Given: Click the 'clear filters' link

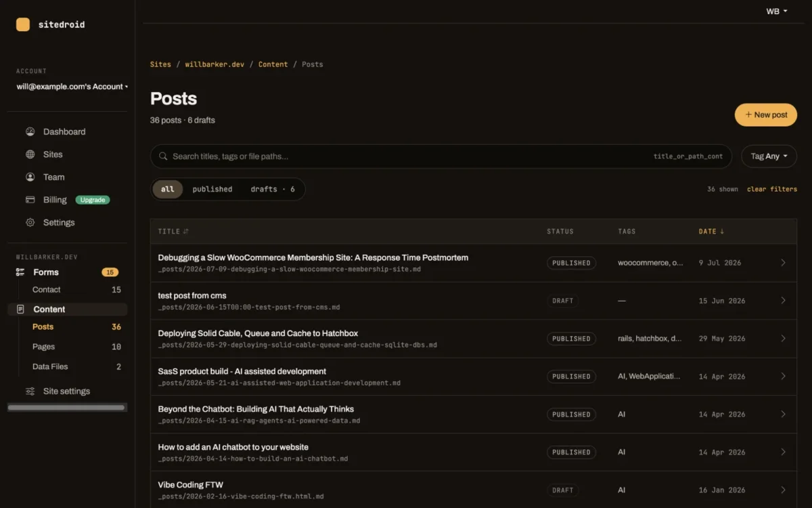Looking at the screenshot, I should click(772, 189).
